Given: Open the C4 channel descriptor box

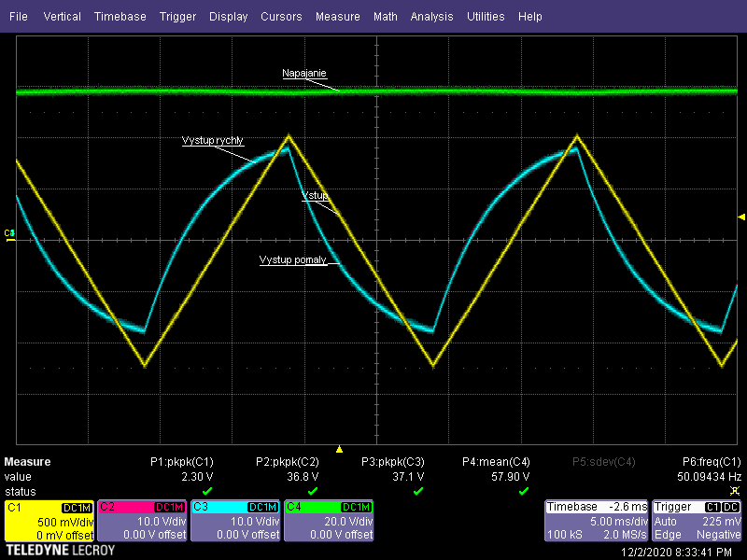Looking at the screenshot, I should (x=329, y=521).
